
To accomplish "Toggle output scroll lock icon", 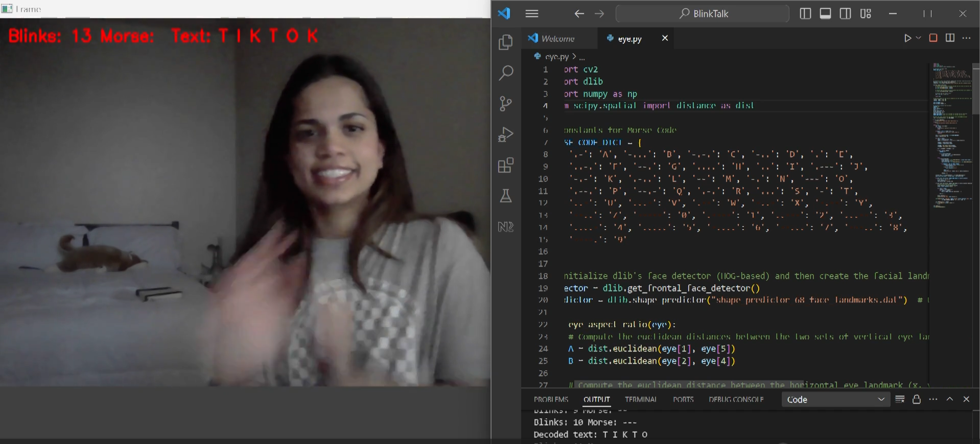I will click(x=917, y=399).
